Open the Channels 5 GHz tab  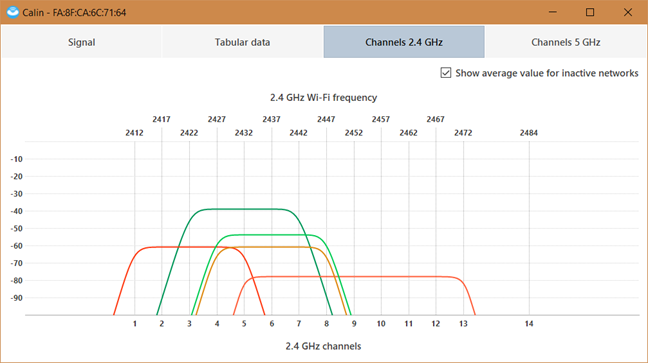click(x=565, y=42)
